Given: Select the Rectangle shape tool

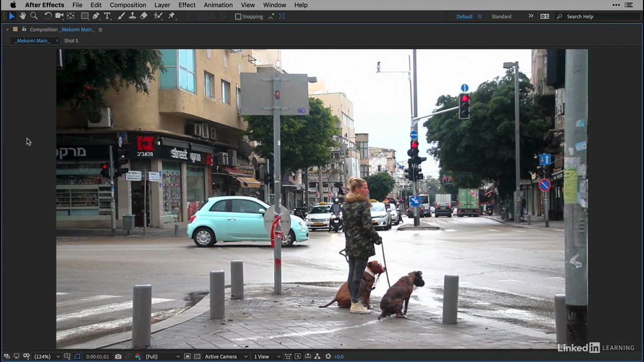Looking at the screenshot, I should click(85, 16).
